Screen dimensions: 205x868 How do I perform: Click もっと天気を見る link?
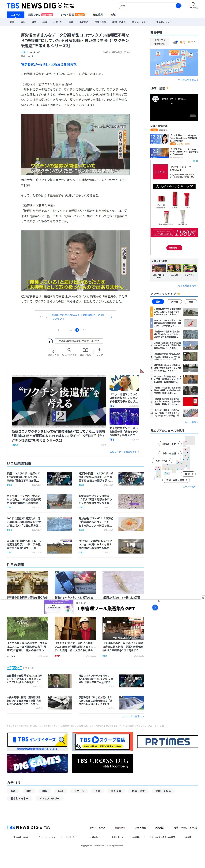188,80
